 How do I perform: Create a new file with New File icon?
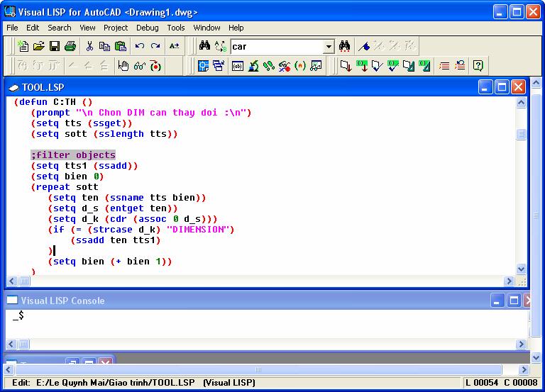point(23,46)
